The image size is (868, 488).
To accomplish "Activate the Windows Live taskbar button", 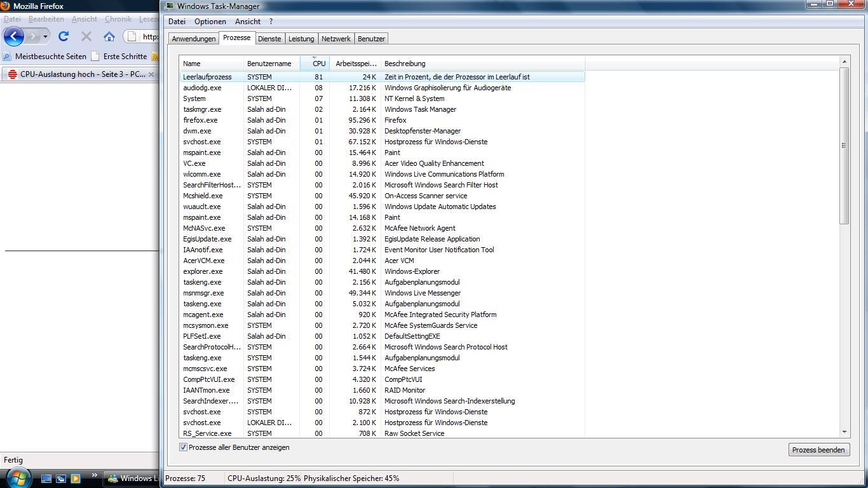I will (132, 478).
